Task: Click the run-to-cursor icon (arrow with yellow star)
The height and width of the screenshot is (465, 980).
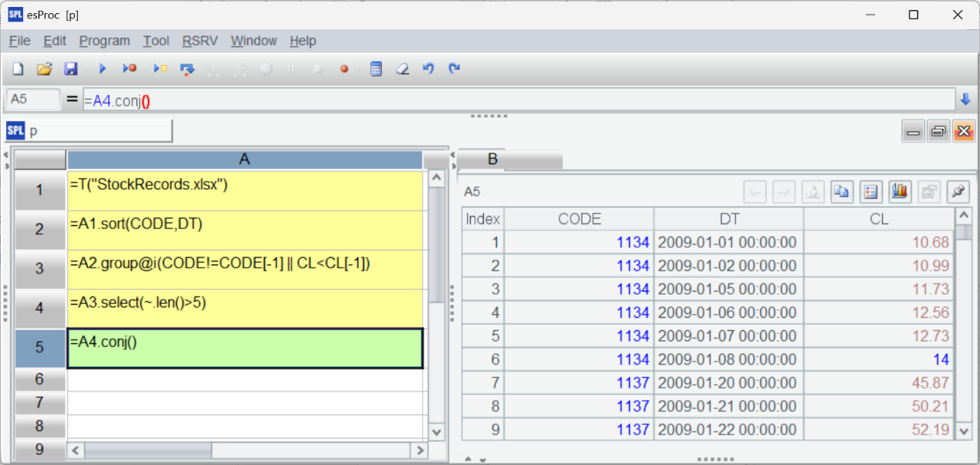Action: tap(160, 69)
